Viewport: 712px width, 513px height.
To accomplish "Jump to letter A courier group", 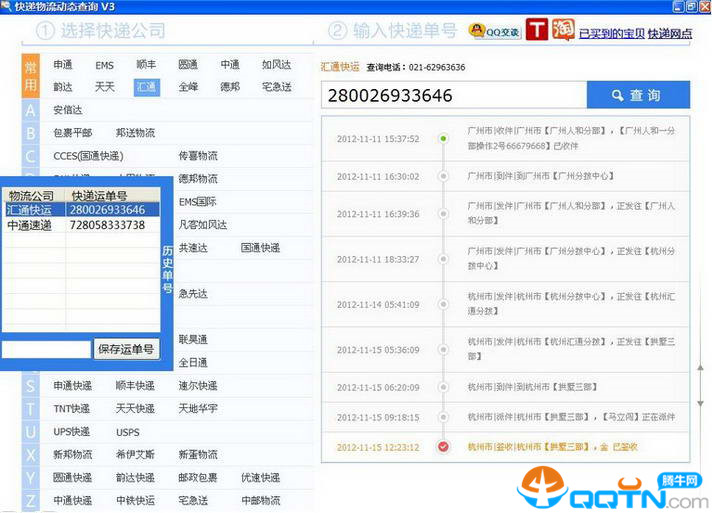I will (31, 110).
